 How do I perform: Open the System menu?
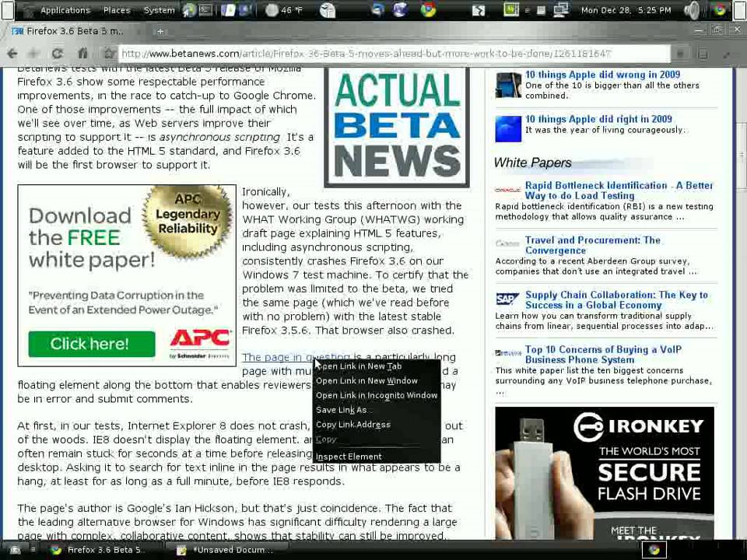coord(159,10)
